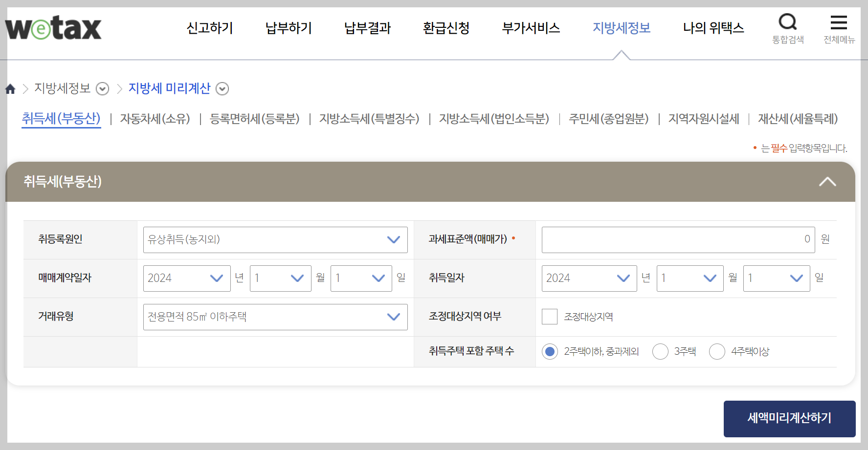Switch to 지방소득세(법인소득분) tab
This screenshot has height=450, width=868.
494,119
